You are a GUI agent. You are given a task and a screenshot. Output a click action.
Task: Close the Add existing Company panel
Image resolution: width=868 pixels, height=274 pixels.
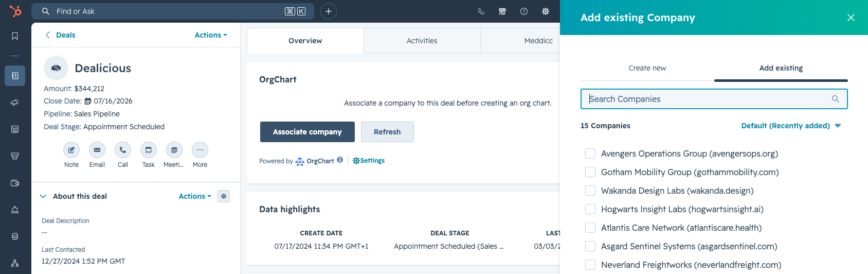(851, 18)
